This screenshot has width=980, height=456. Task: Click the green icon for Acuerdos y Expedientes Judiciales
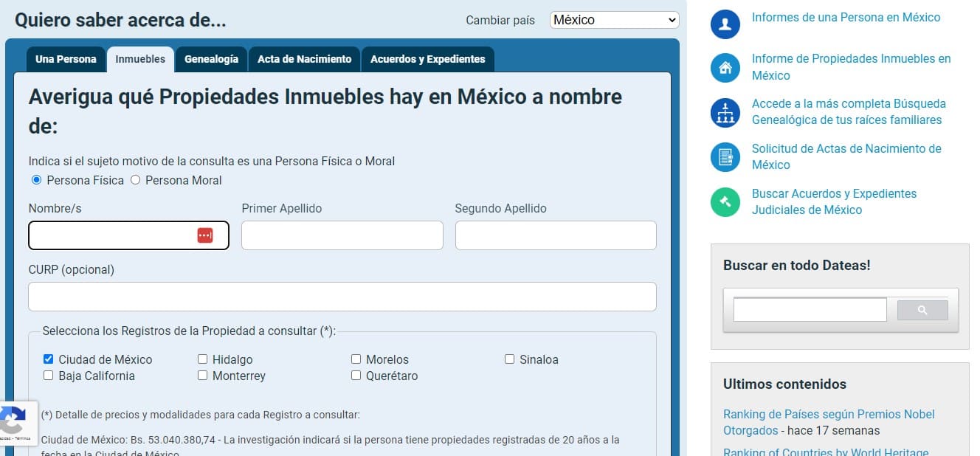pyautogui.click(x=724, y=201)
